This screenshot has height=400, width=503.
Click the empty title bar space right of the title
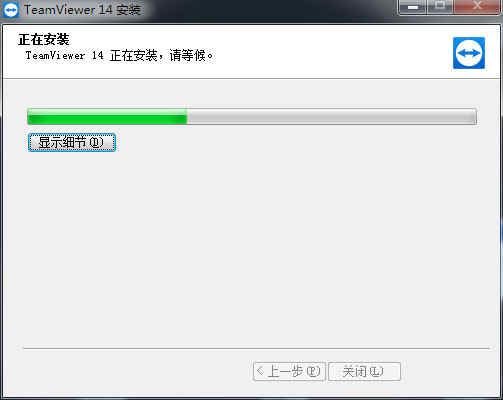pos(267,10)
